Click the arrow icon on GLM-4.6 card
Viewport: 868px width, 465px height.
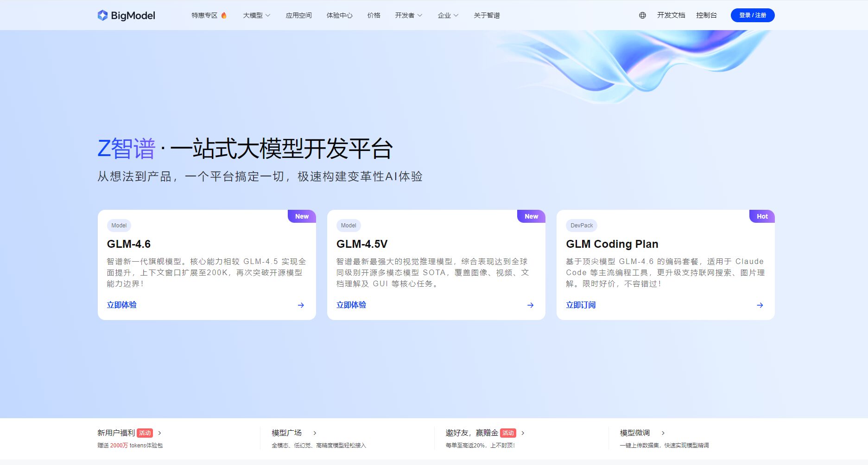(301, 305)
